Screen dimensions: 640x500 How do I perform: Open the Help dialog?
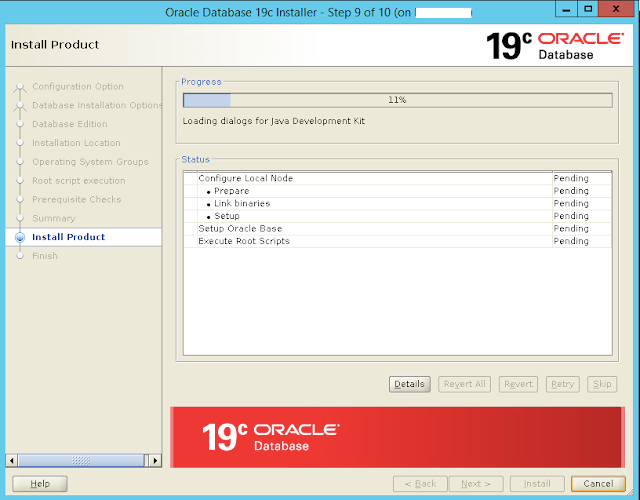point(40,484)
